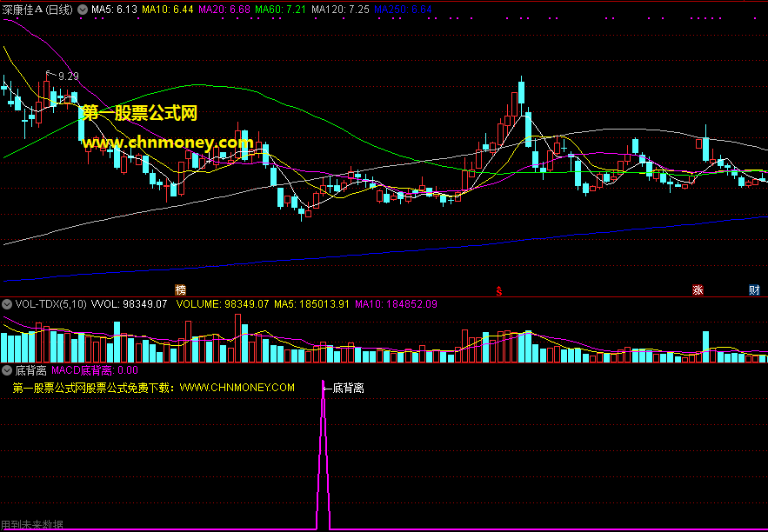This screenshot has height=532, width=768.
Task: Click the red S signal marker icon
Action: [499, 290]
